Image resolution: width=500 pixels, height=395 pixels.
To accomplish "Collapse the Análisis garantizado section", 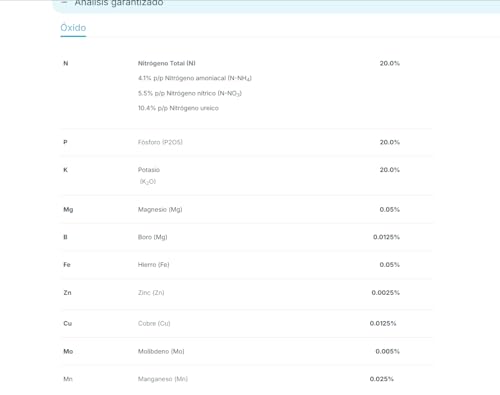I will click(x=64, y=3).
